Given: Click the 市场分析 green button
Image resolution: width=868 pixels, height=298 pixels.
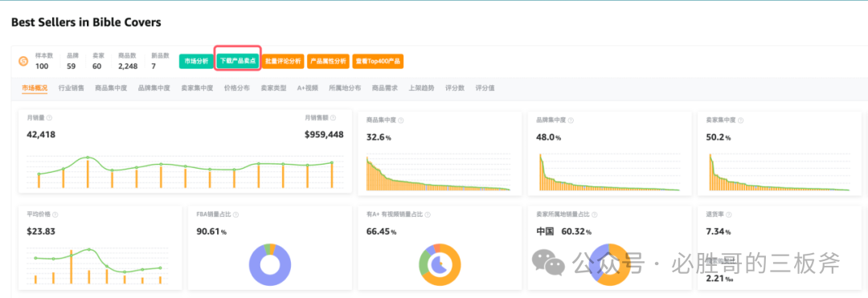Looking at the screenshot, I should pyautogui.click(x=196, y=61).
